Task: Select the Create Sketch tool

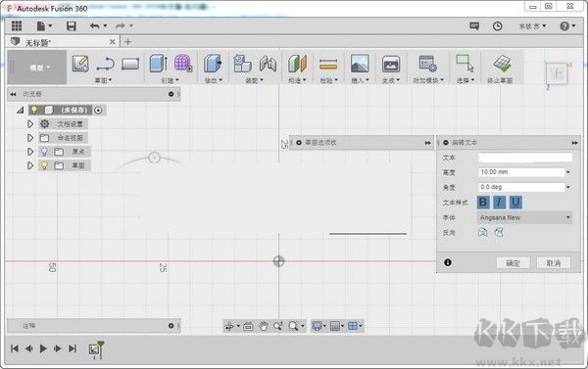Action: tap(80, 64)
